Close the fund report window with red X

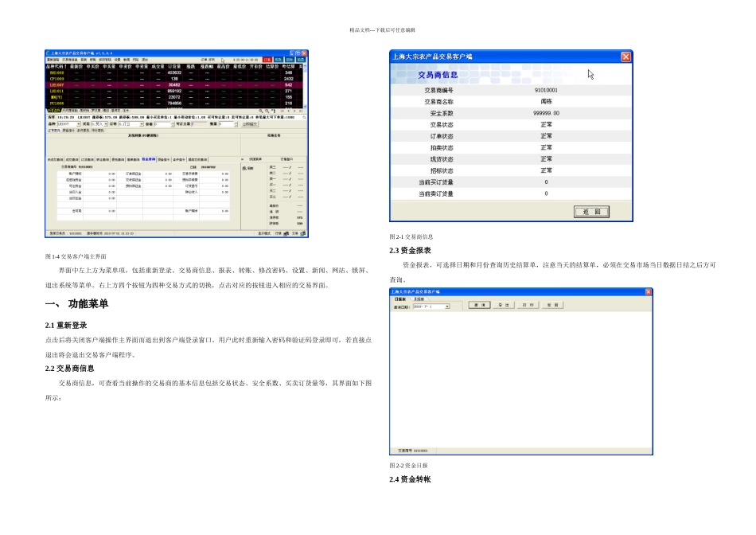click(x=648, y=291)
